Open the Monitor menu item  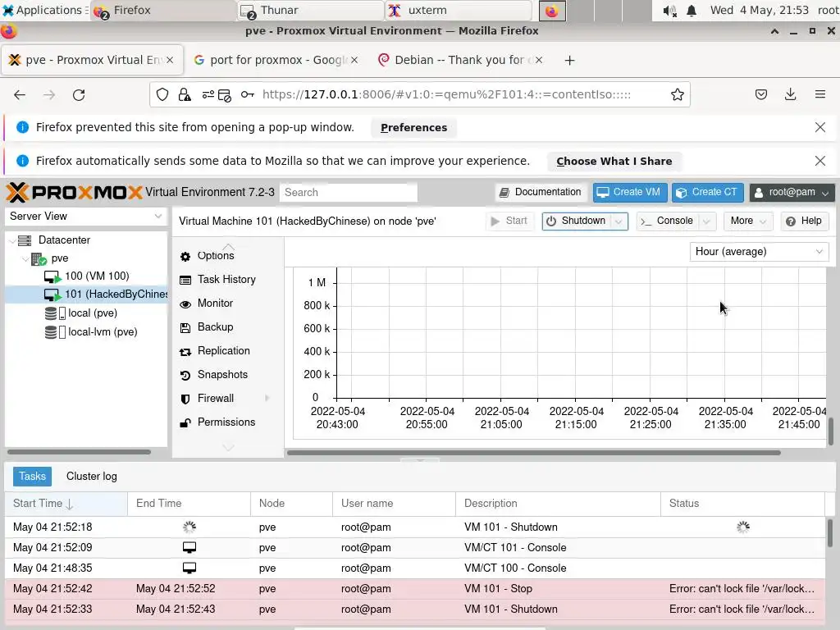click(x=215, y=304)
